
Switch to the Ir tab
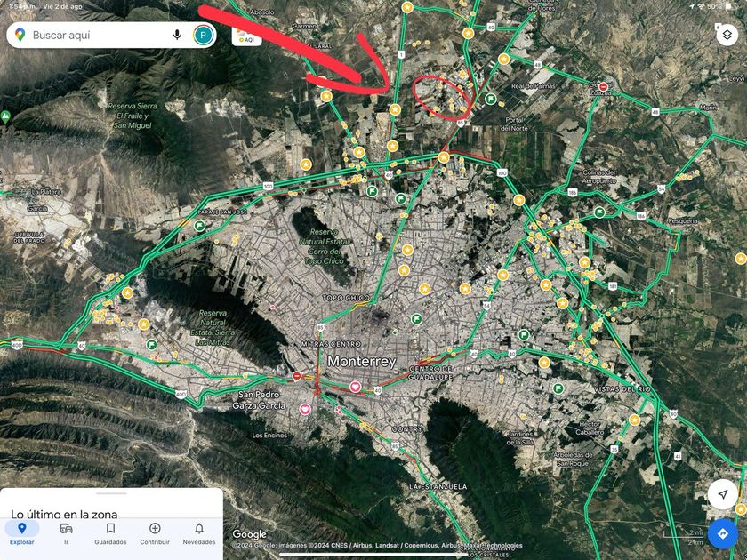(66, 533)
